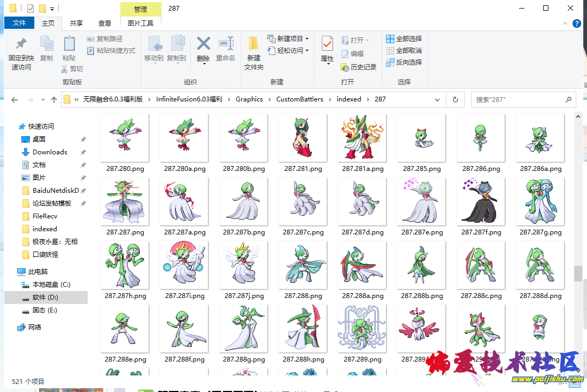The width and height of the screenshot is (587, 392).
Task: Open 历史记录 history in ribbon
Action: coord(358,67)
